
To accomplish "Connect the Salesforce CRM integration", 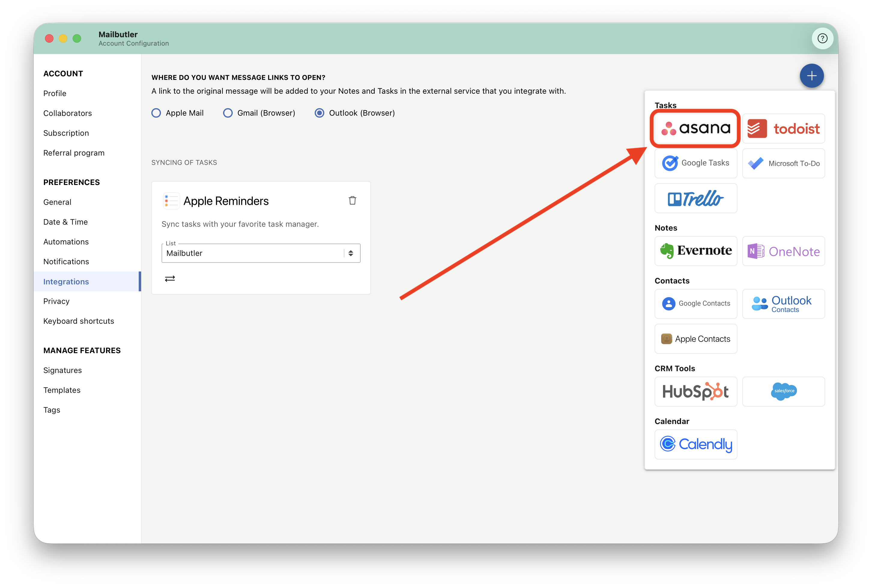I will [x=783, y=391].
